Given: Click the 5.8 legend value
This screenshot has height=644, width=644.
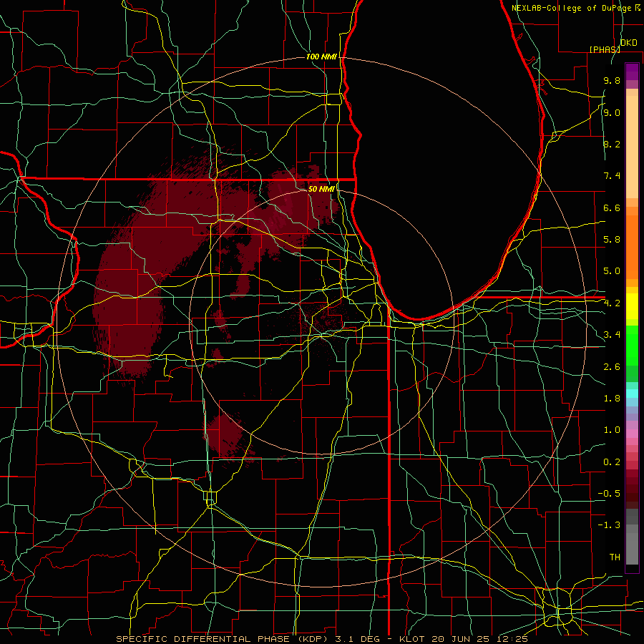Looking at the screenshot, I should [x=612, y=240].
